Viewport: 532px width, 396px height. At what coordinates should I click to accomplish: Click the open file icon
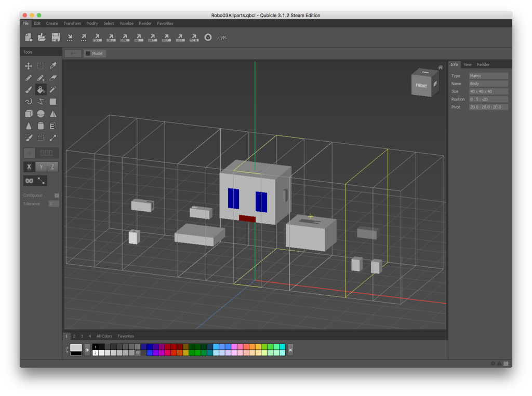(x=42, y=37)
